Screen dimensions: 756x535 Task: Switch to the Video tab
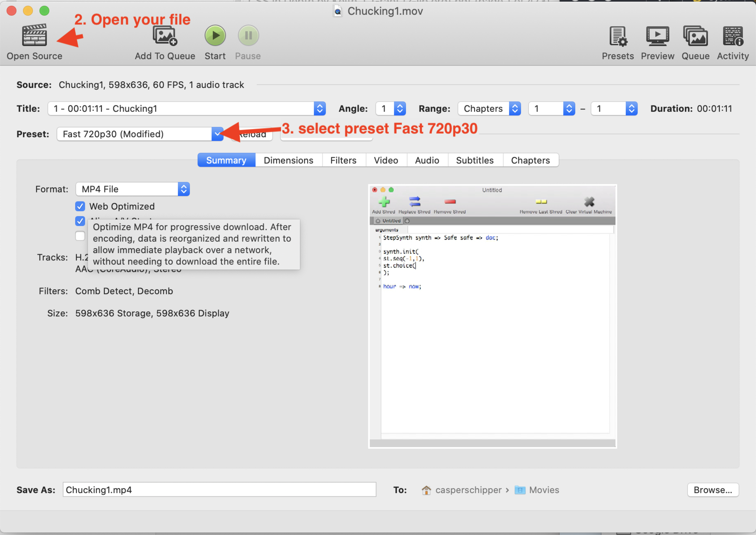click(x=386, y=160)
